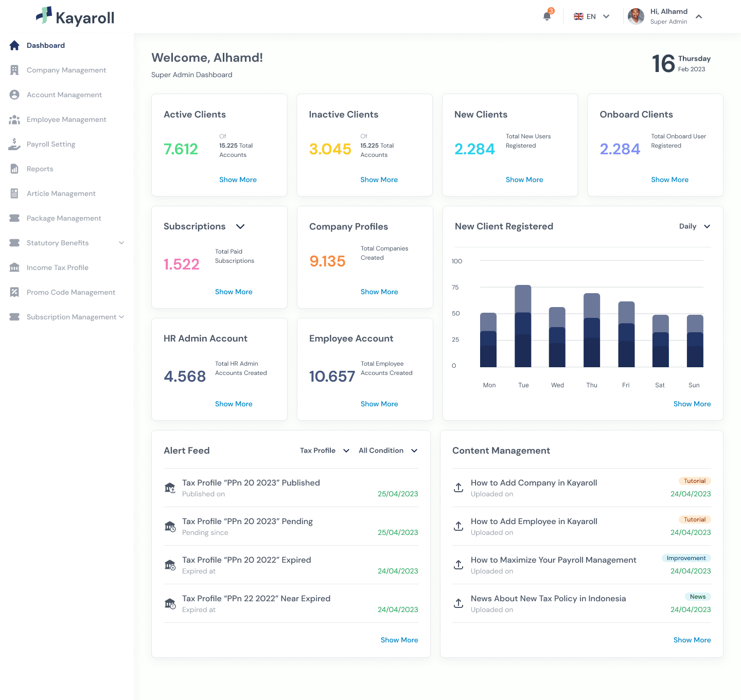The height and width of the screenshot is (700, 741).
Task: Click the PPn 20 2022 Expired alert icon
Action: pos(170,565)
